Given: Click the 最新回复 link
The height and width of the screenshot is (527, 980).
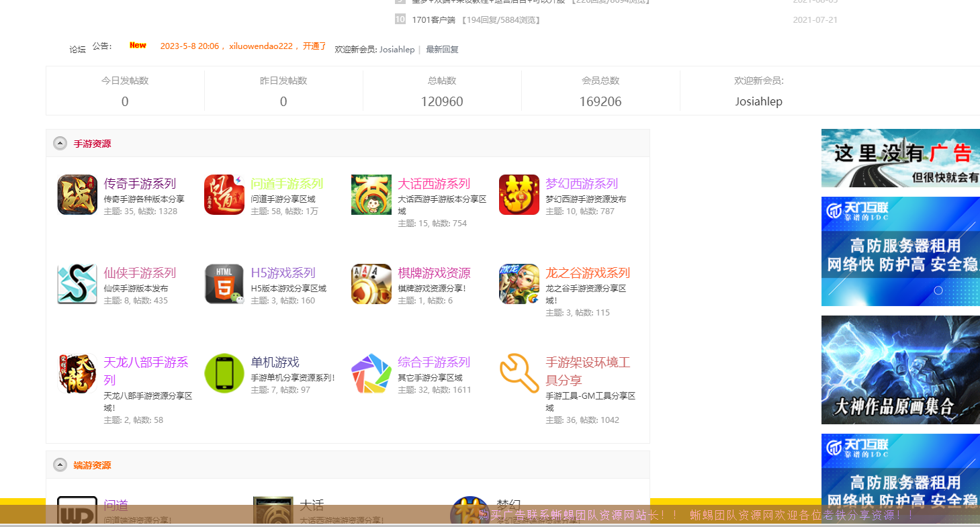Looking at the screenshot, I should (442, 50).
